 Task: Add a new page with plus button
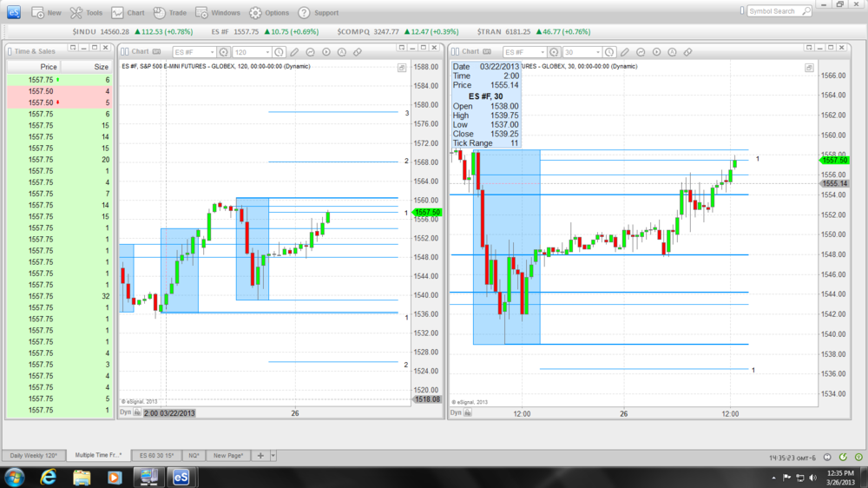pyautogui.click(x=260, y=455)
